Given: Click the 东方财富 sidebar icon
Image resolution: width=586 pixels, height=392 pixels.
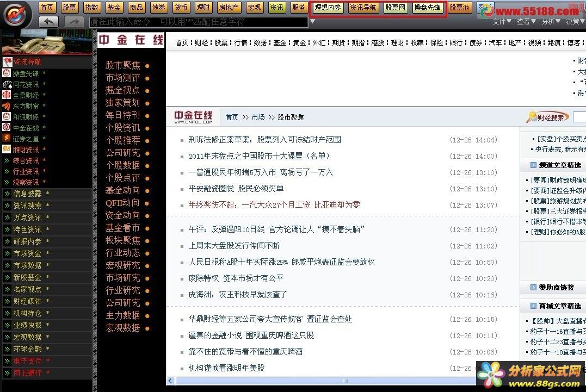Looking at the screenshot, I should pos(7,106).
